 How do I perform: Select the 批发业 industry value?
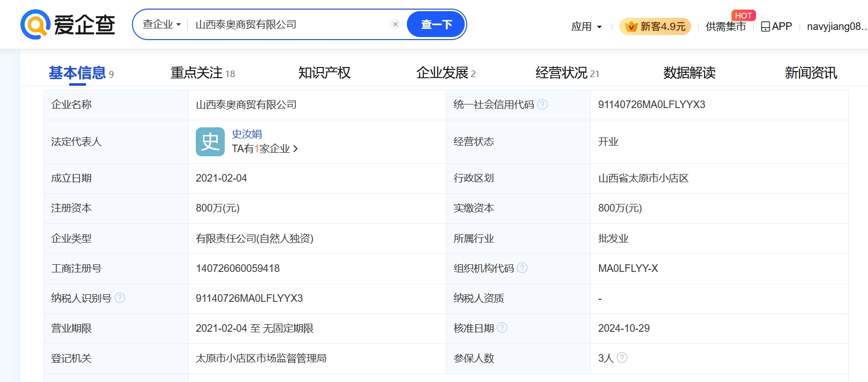coord(613,238)
